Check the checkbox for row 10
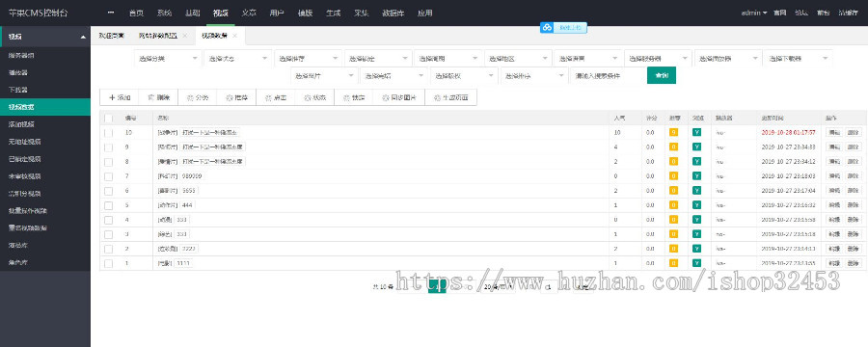This screenshot has height=347, width=868. (x=108, y=133)
